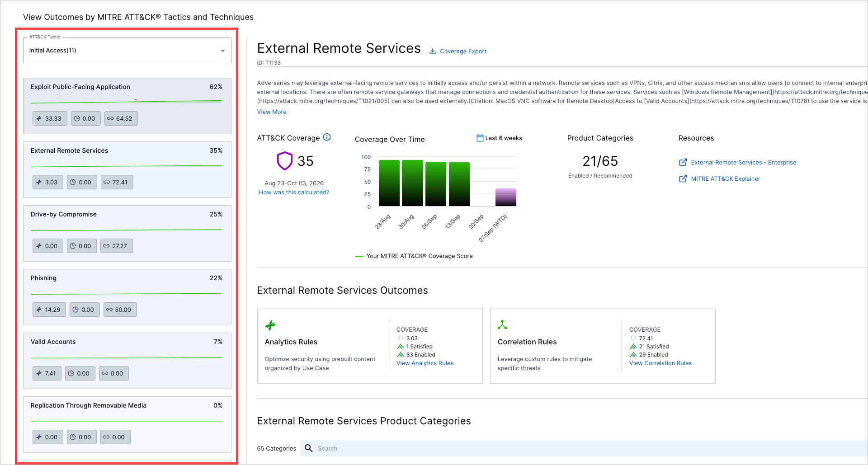Click the 33.33 analytics chip in Exploit card
The width and height of the screenshot is (868, 465).
tap(50, 118)
